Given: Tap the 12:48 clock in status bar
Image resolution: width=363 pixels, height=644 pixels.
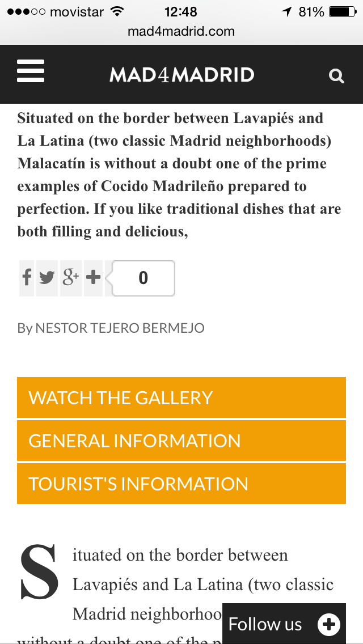Looking at the screenshot, I should point(181,12).
